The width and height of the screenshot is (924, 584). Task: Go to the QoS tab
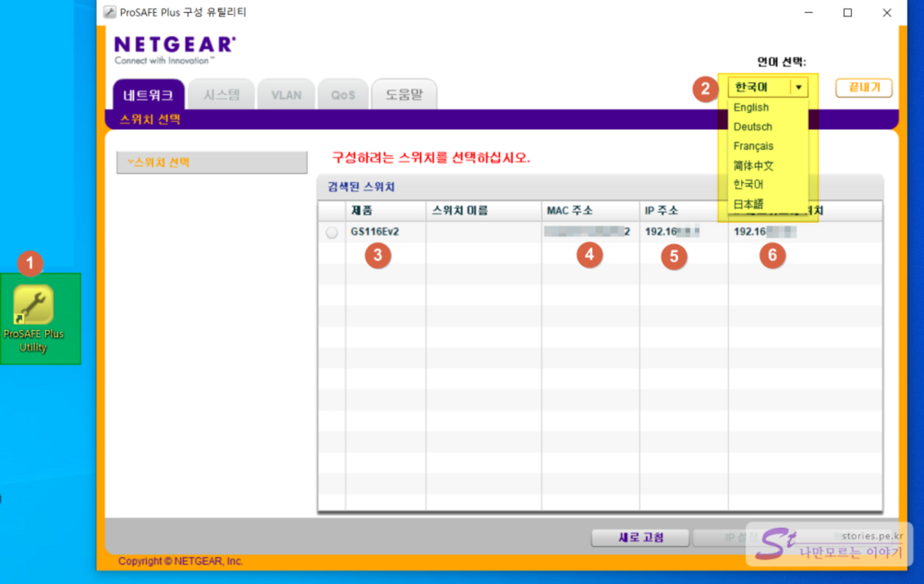point(343,96)
